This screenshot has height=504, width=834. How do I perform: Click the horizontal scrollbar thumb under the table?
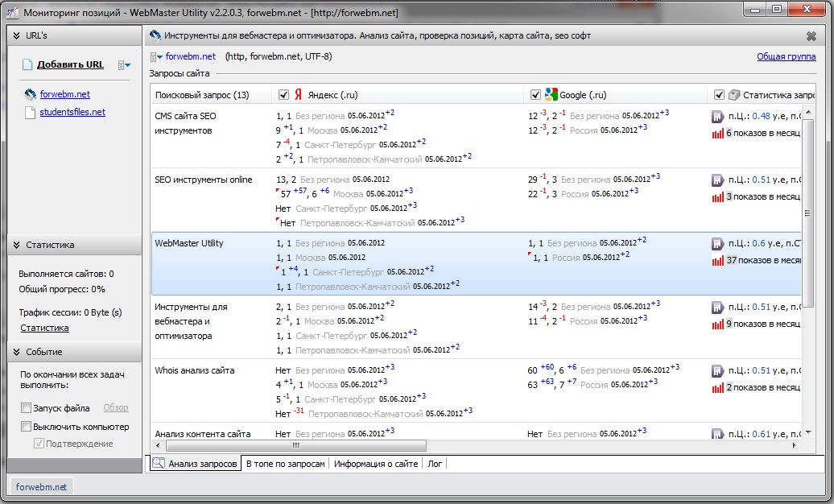pyautogui.click(x=296, y=445)
